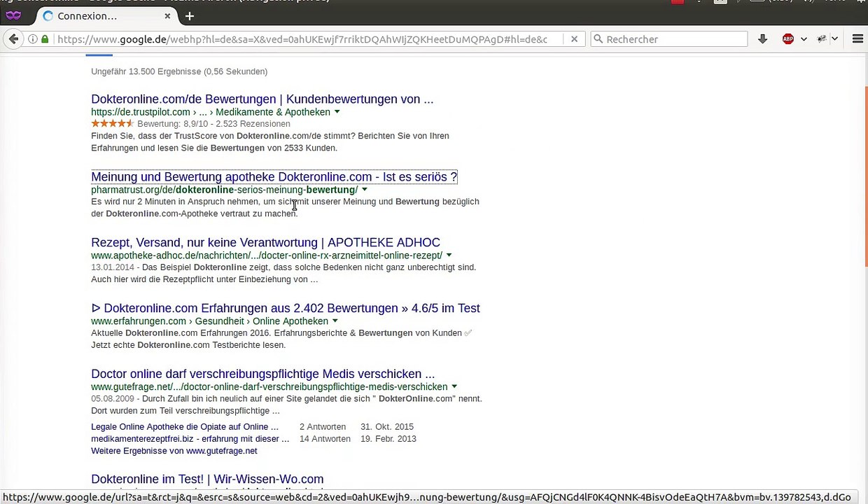This screenshot has width=868, height=504.
Task: Click the private browsing mask icon
Action: click(x=13, y=15)
